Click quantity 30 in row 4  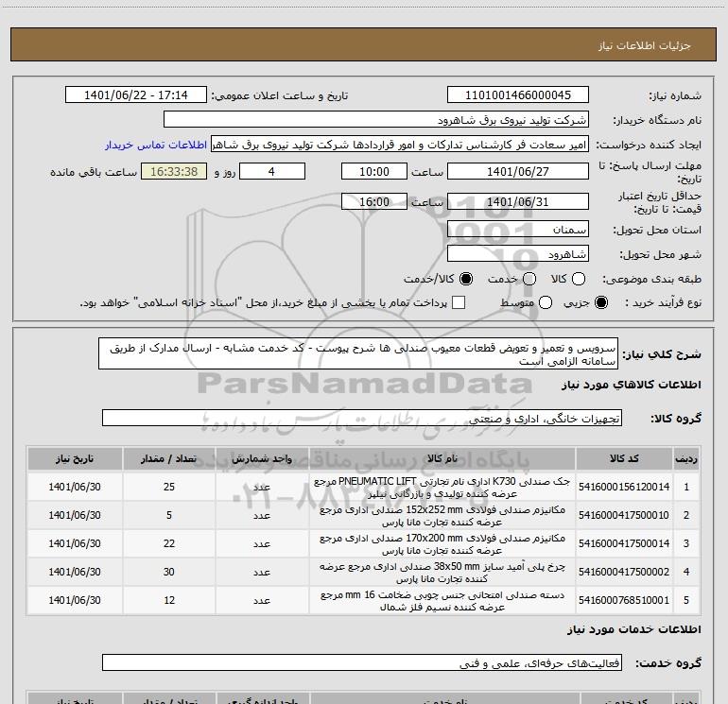169,572
